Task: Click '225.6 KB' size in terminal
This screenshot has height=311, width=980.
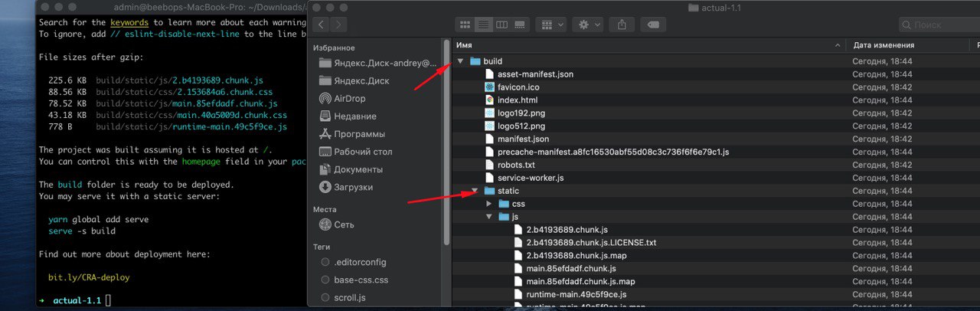Action: click(67, 80)
